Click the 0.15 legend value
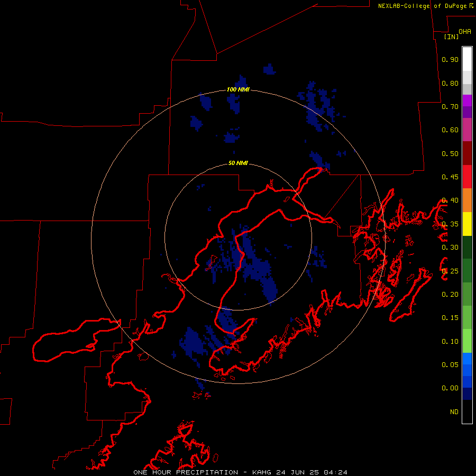Screen dimensions: 476x476 450,318
